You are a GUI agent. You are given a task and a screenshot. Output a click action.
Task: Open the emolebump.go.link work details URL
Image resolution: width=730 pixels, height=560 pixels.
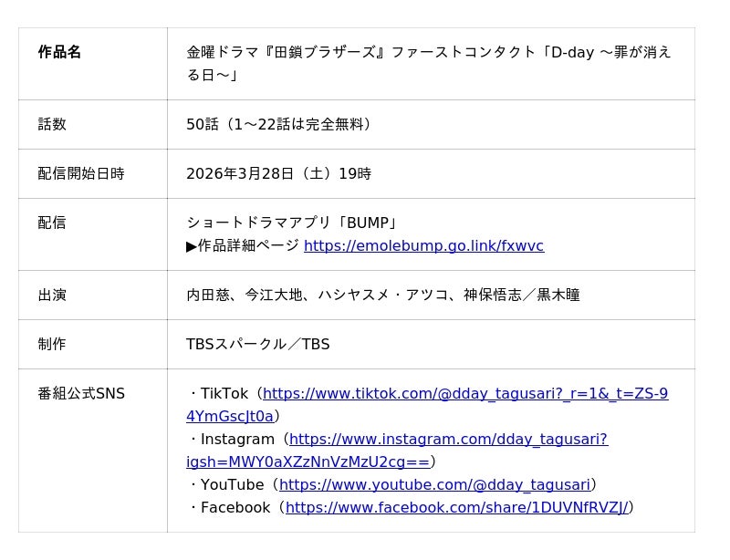click(x=423, y=246)
